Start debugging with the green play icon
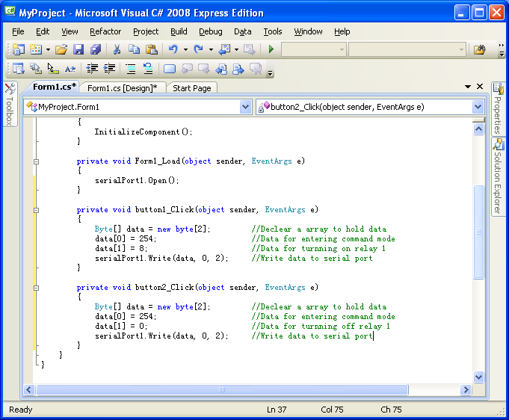This screenshot has width=509, height=420. pyautogui.click(x=271, y=49)
